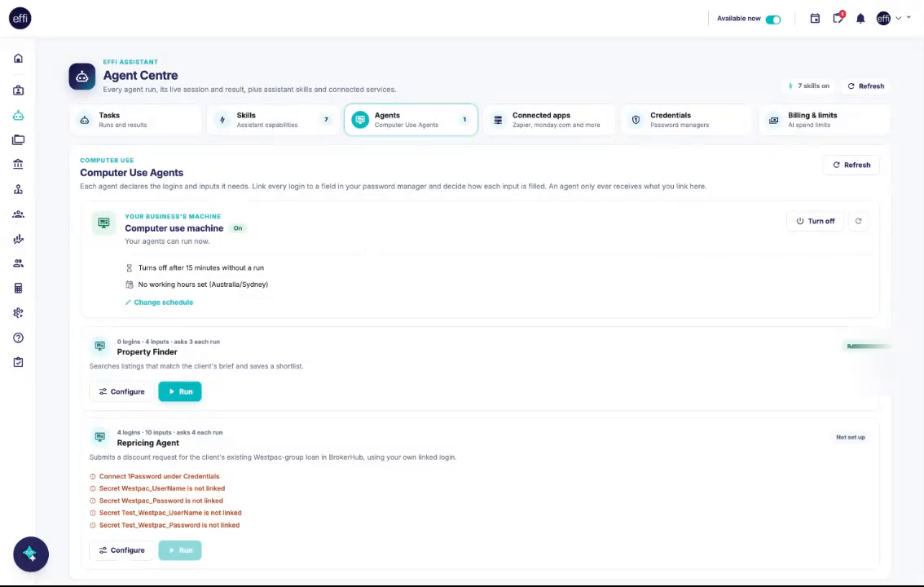924x587 pixels.
Task: Click the 7 skills on indicator
Action: coord(808,86)
